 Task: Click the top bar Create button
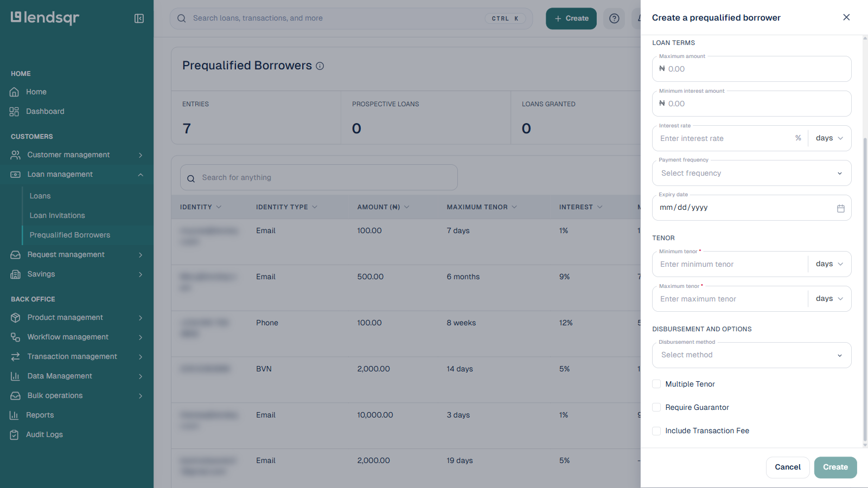pos(571,18)
